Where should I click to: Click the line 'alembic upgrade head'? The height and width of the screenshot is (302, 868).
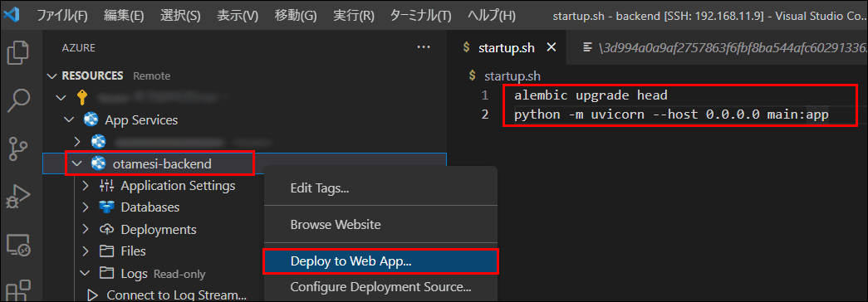coord(591,95)
